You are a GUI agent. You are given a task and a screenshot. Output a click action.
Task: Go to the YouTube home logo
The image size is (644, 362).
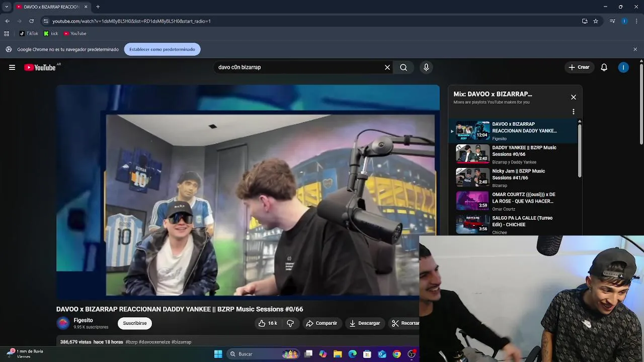(x=40, y=67)
